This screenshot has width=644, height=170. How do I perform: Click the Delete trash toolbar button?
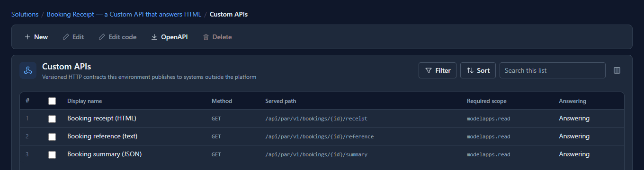[217, 37]
